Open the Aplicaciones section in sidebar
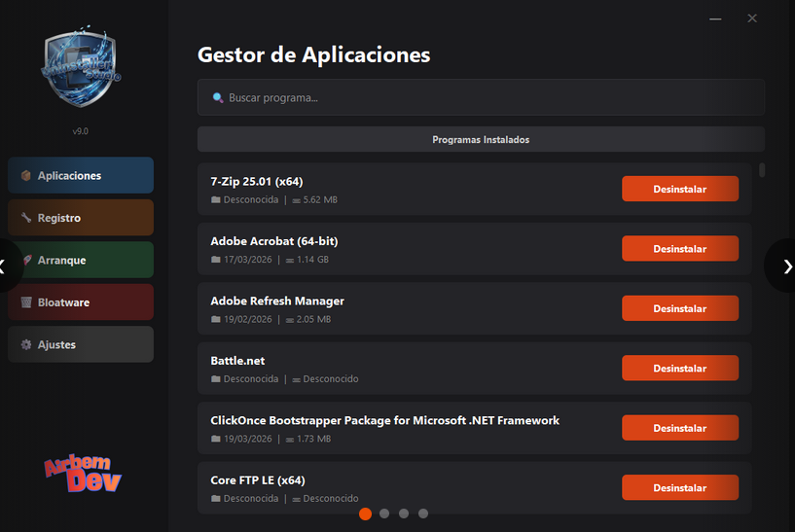Image resolution: width=795 pixels, height=532 pixels. tap(81, 175)
